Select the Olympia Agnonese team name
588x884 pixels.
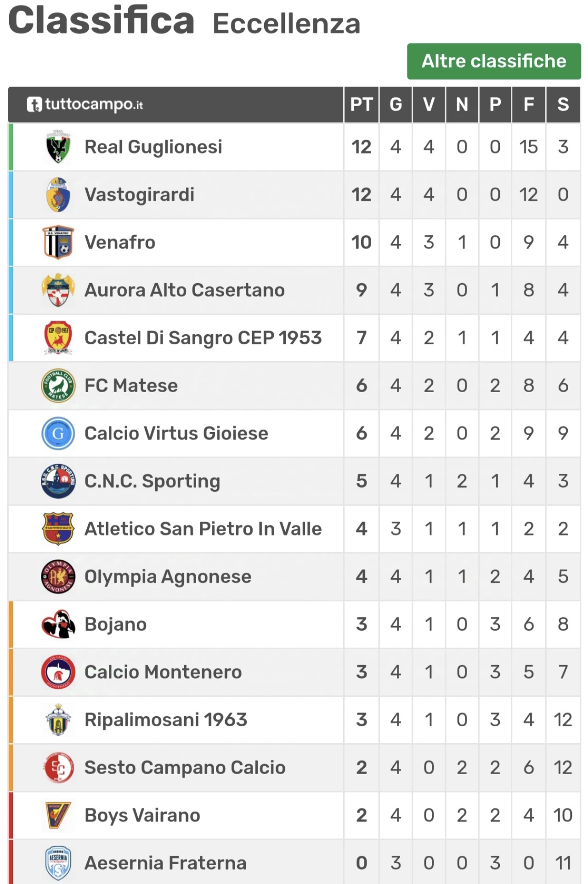[168, 577]
